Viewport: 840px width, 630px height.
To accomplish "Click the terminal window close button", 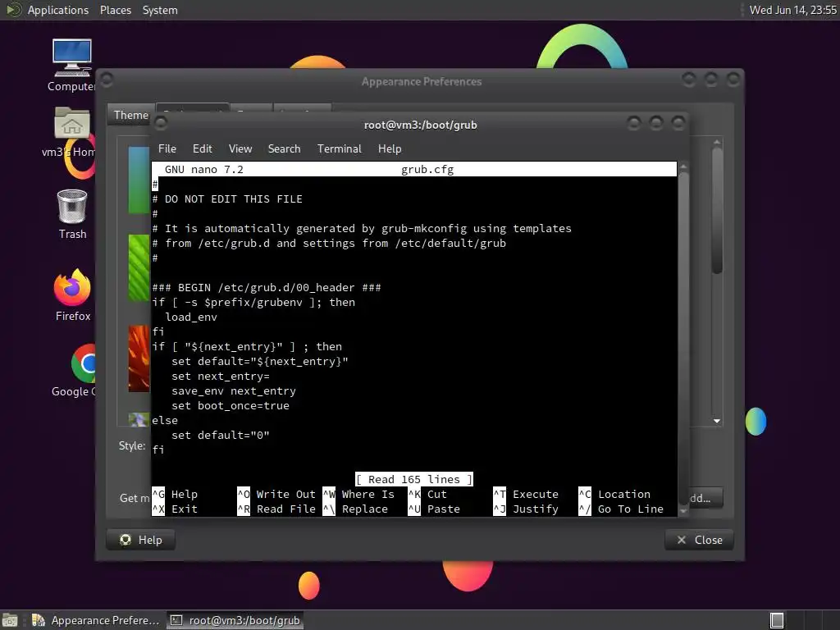I will (678, 124).
